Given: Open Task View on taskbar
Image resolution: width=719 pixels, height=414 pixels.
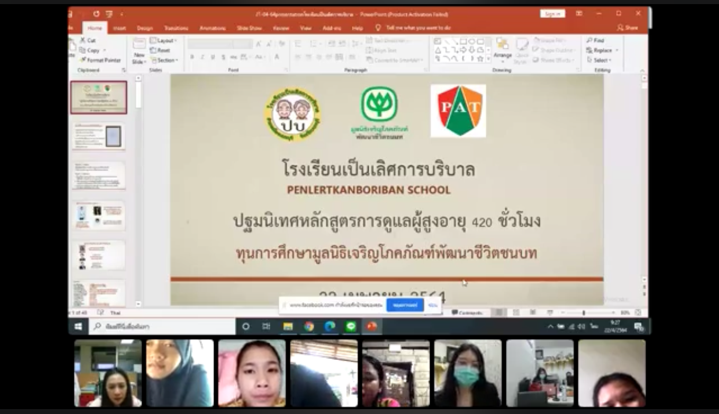Looking at the screenshot, I should [266, 326].
